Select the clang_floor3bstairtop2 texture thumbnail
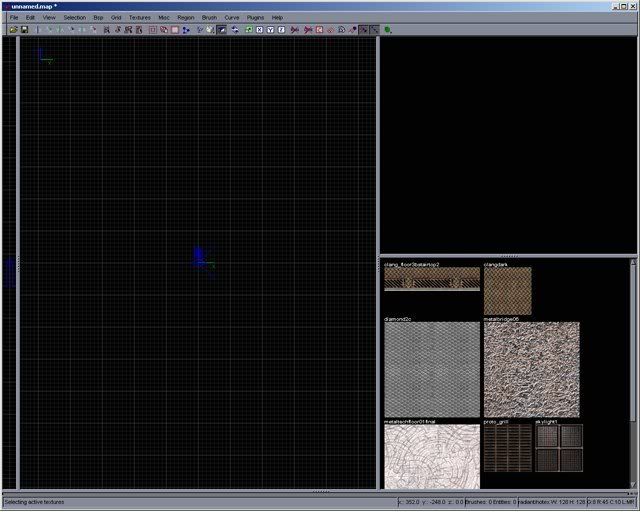 (x=432, y=279)
